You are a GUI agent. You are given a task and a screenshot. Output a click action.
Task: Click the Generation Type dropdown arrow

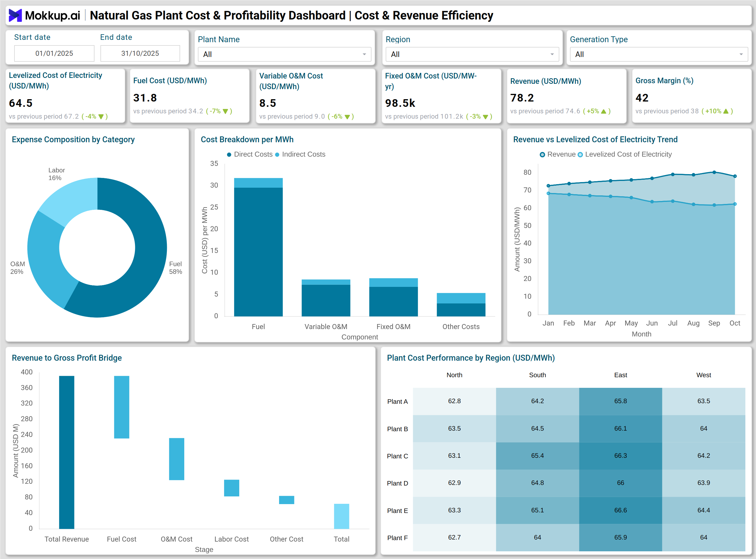741,55
